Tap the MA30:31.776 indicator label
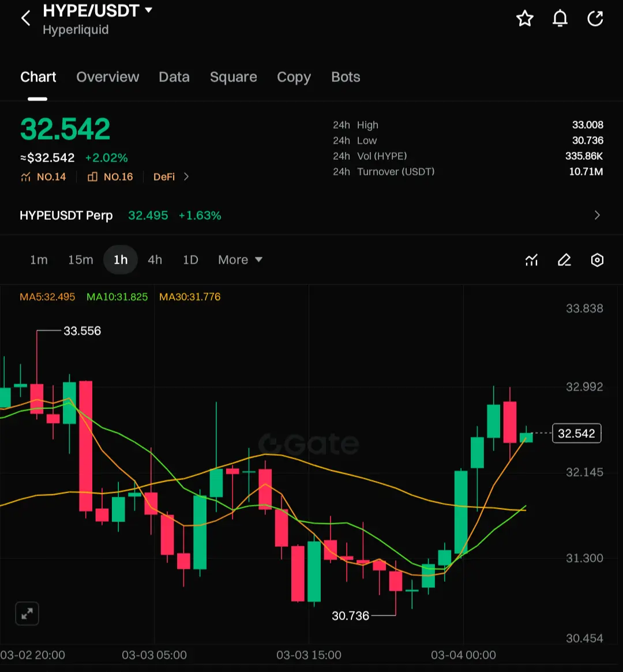Screen dimensions: 623x672 click(190, 296)
